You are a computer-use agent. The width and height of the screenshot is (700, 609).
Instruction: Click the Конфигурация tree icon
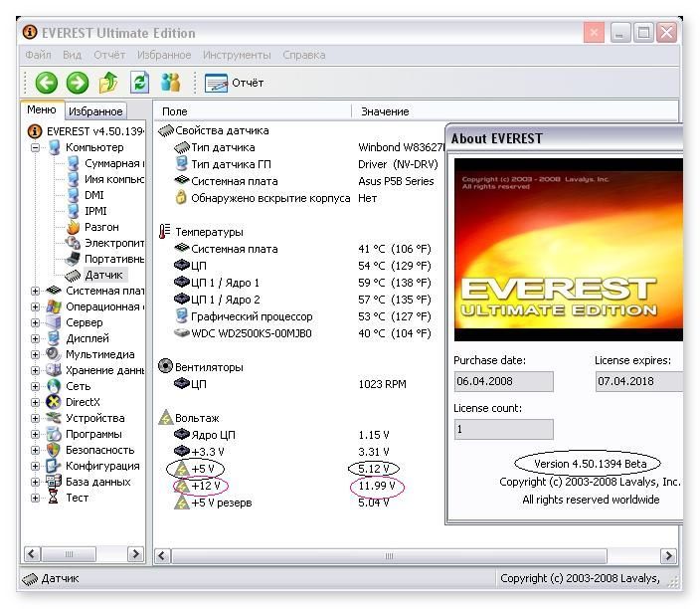[x=54, y=466]
